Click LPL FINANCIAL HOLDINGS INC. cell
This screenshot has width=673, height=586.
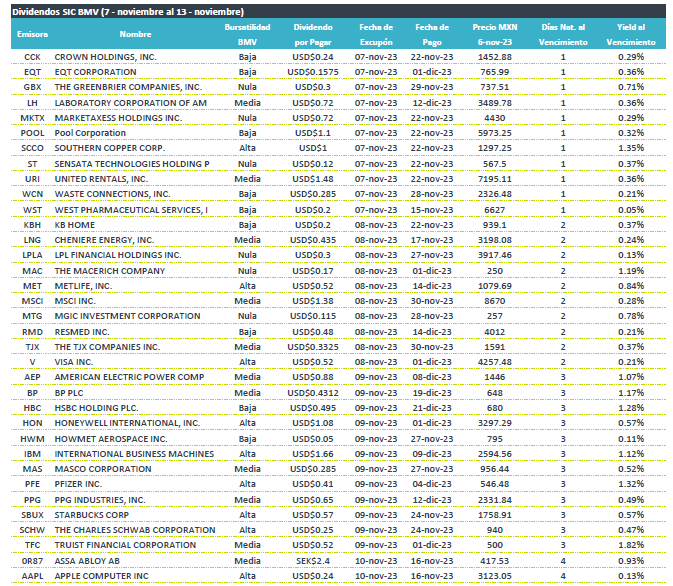(118, 255)
